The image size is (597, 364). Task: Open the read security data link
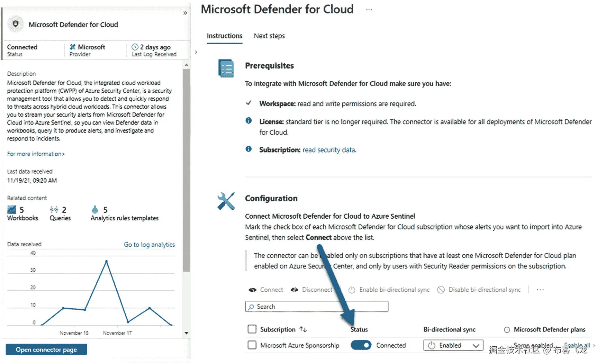pos(329,150)
